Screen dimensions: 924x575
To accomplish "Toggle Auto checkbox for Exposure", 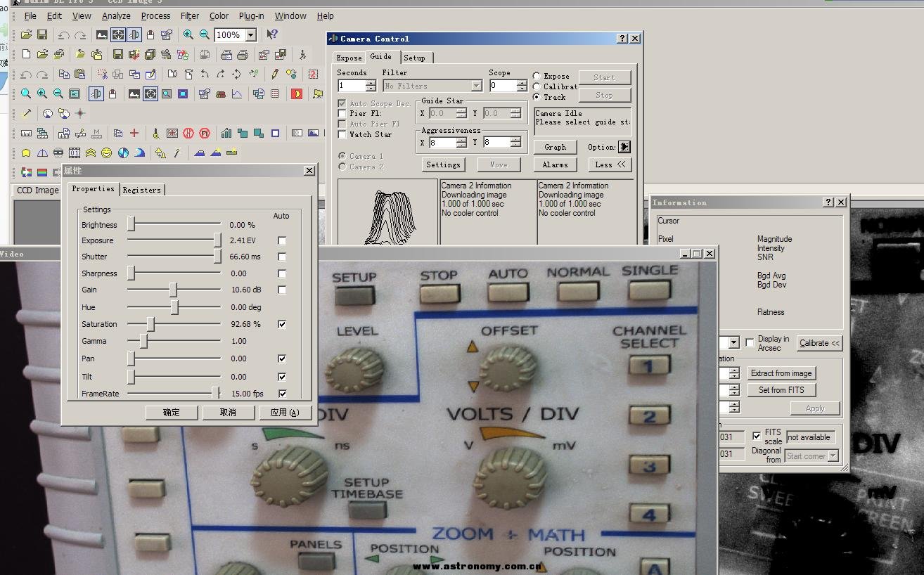I will click(x=282, y=240).
